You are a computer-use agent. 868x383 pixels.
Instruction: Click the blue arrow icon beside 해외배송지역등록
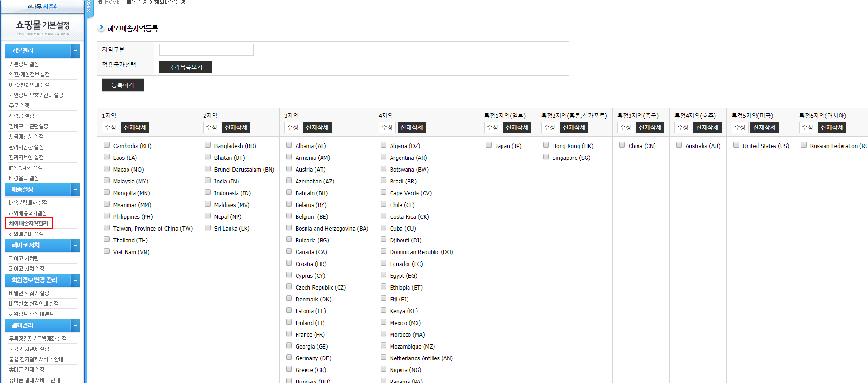click(101, 28)
